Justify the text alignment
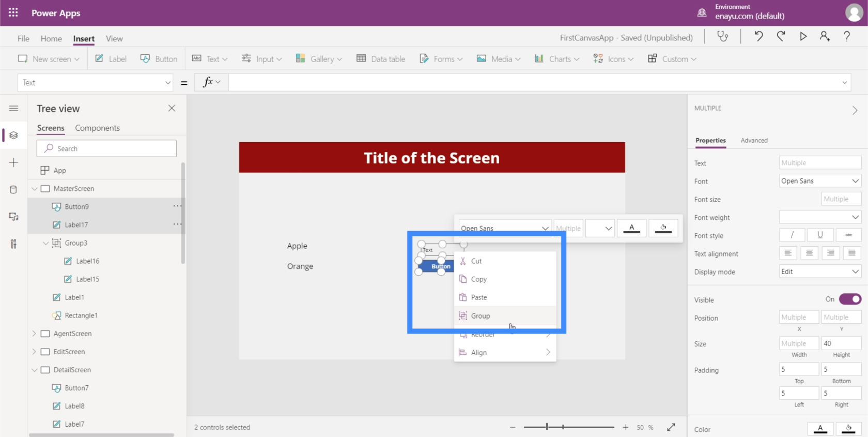 click(x=852, y=253)
